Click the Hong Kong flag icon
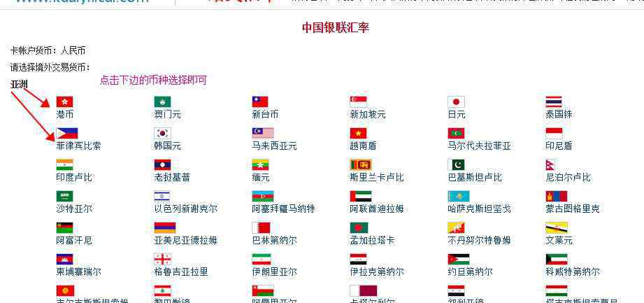This screenshot has width=644, height=303. (x=64, y=102)
